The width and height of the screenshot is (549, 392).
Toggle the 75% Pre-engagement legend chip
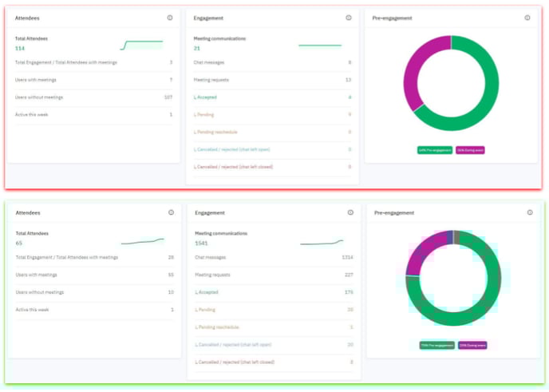pyautogui.click(x=437, y=345)
